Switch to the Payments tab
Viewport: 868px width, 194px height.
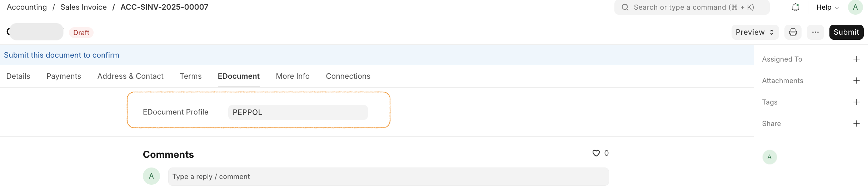(x=64, y=76)
